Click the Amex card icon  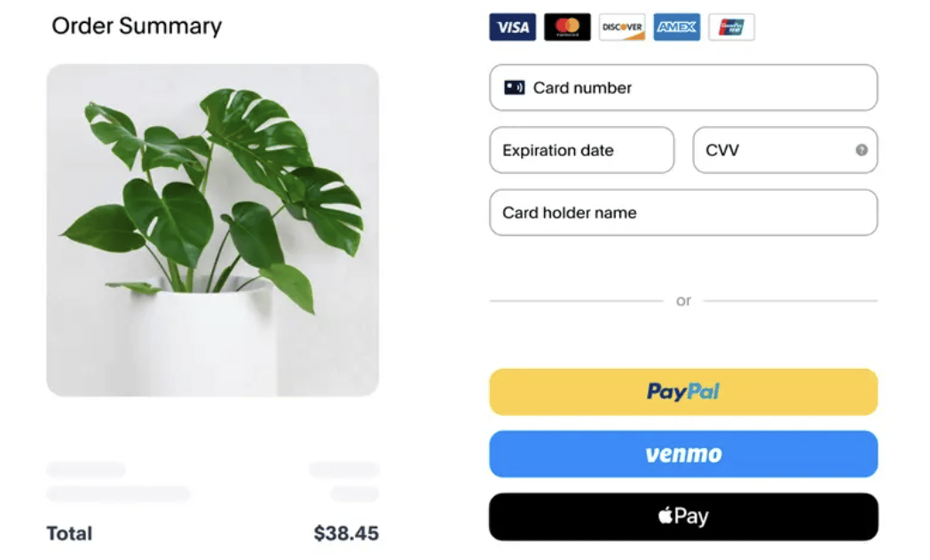tap(677, 28)
